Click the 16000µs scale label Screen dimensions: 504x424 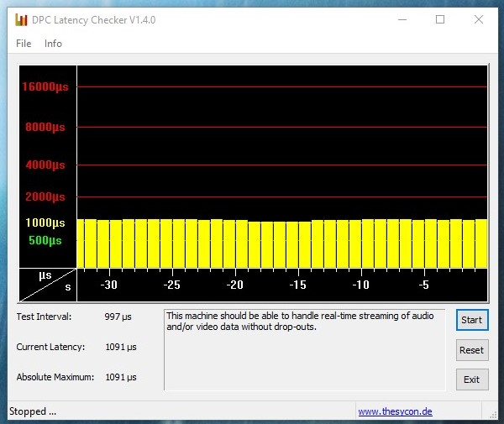click(45, 86)
